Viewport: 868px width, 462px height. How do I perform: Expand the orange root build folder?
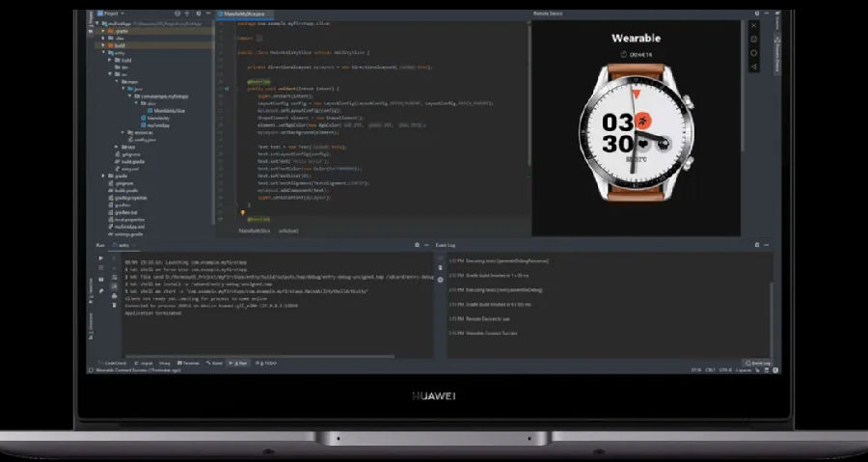coord(103,45)
